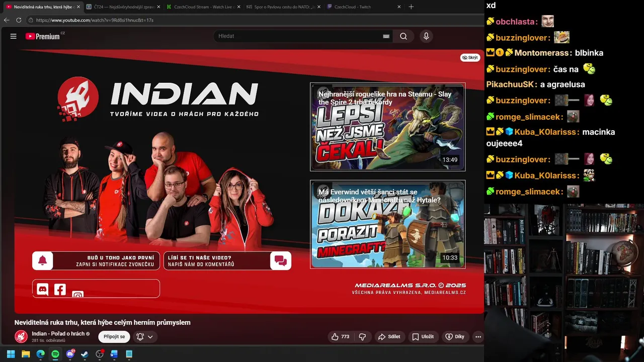Click the Facebook icon in end screen
This screenshot has width=644, height=362.
[60, 289]
